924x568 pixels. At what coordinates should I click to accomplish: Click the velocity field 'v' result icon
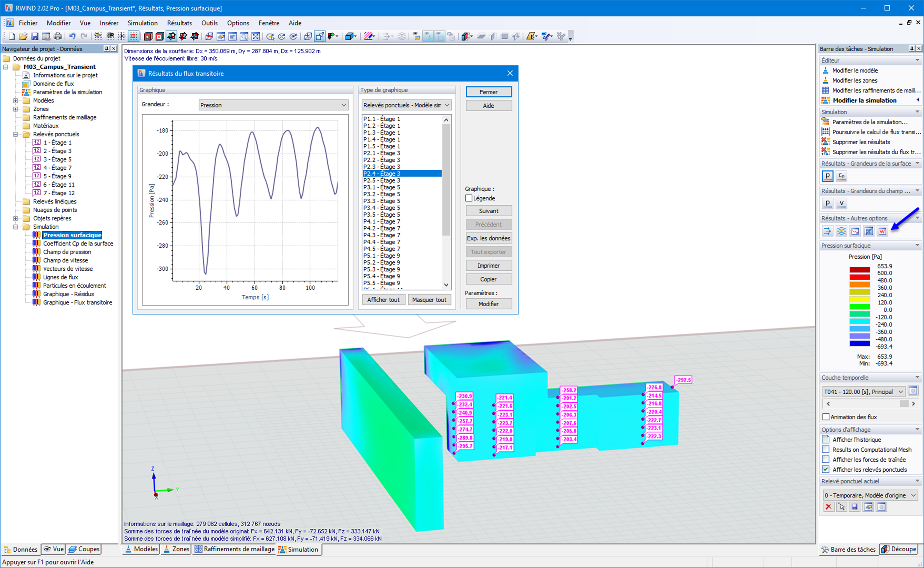click(x=841, y=203)
